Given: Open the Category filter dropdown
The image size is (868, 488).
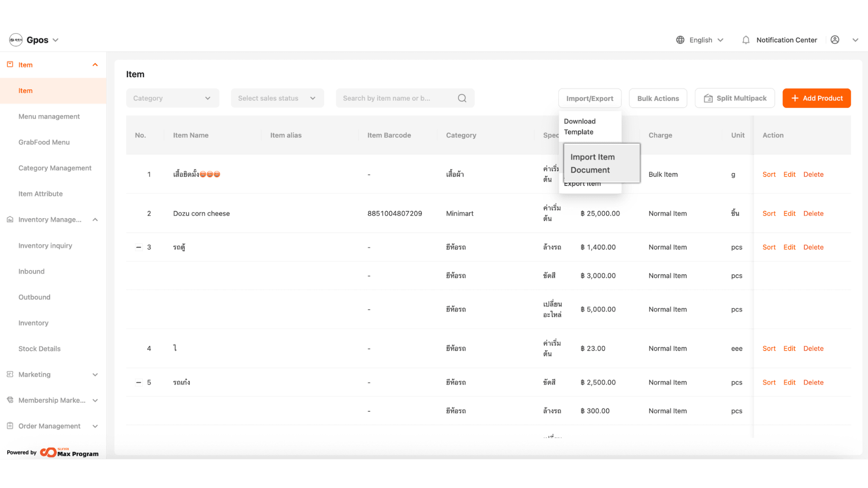Looking at the screenshot, I should pyautogui.click(x=172, y=98).
